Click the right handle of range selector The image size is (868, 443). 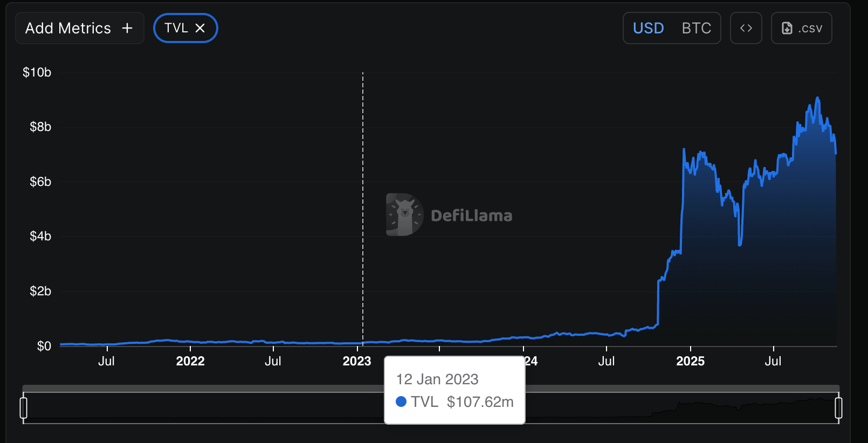(x=838, y=407)
